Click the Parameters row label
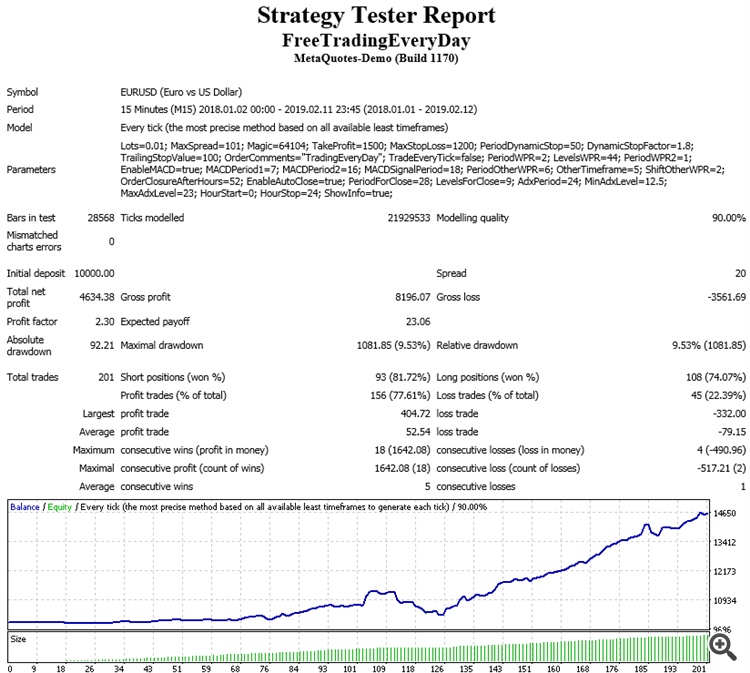This screenshot has height=673, width=750. click(31, 170)
